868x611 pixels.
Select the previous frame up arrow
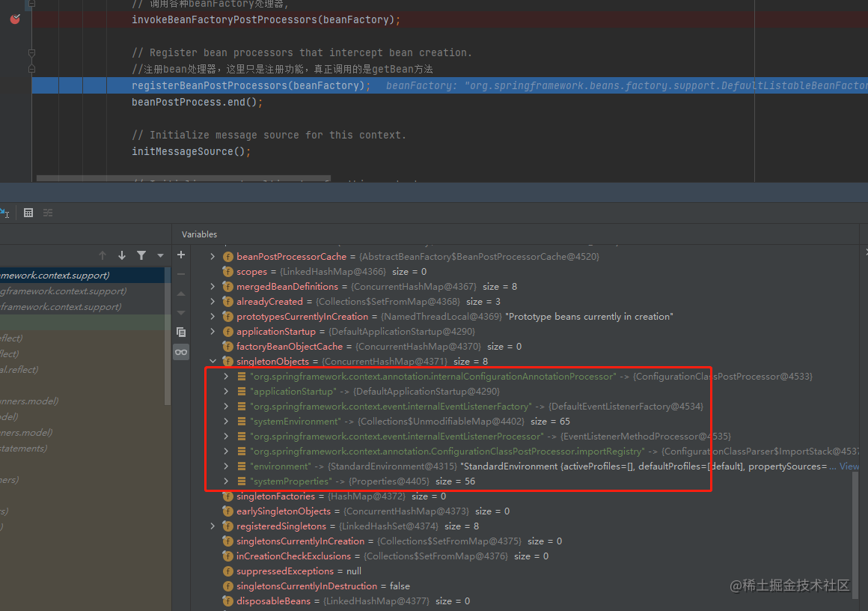tap(103, 255)
